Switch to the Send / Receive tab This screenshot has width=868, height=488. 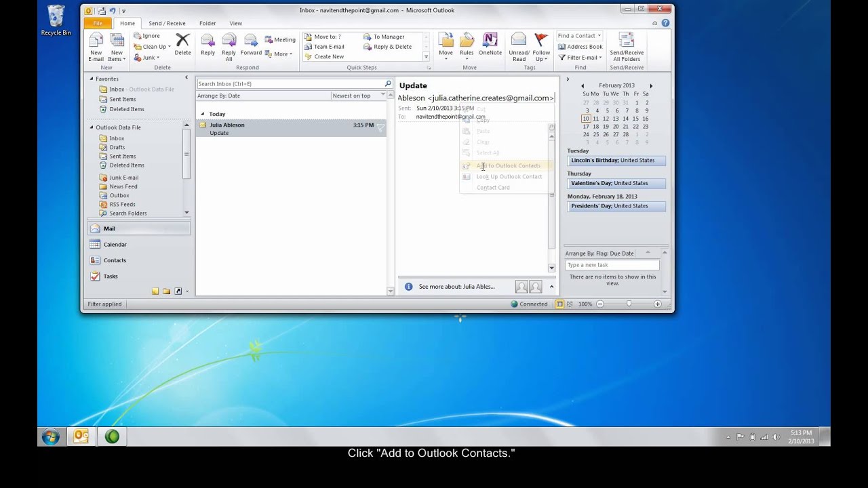[x=167, y=23]
